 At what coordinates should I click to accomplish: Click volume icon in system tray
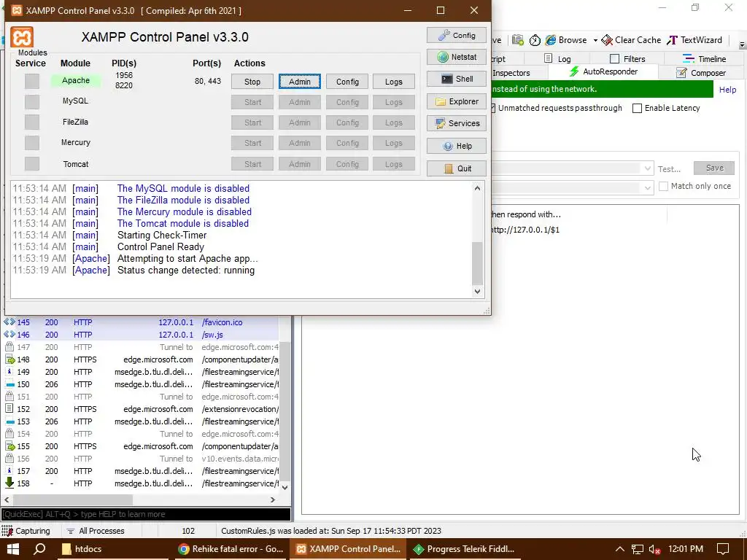click(x=654, y=550)
